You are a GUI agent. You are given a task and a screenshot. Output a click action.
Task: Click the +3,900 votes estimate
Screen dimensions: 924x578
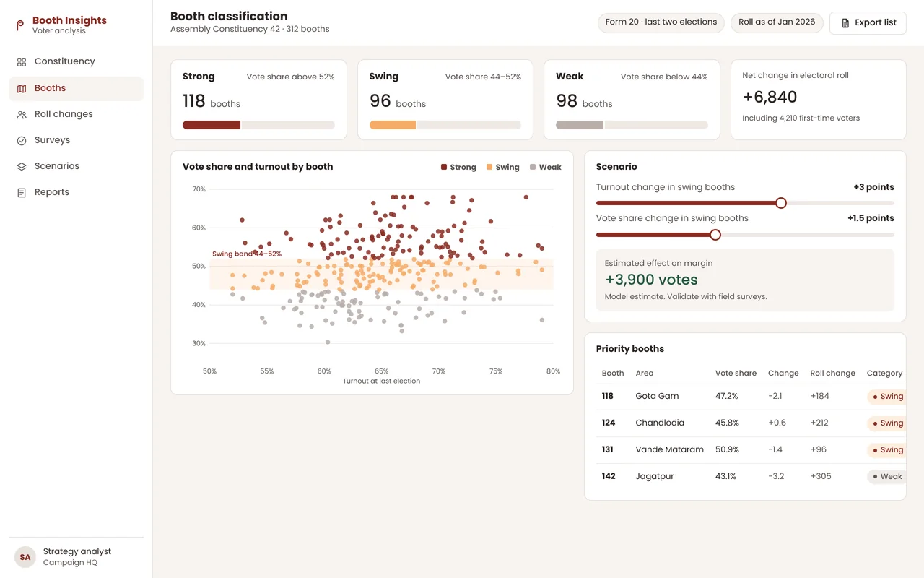651,280
